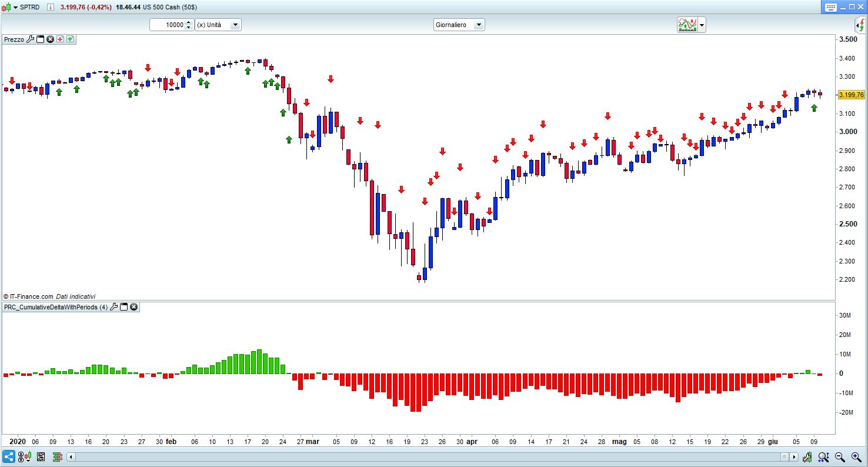Click the orange current price label on price axis

point(851,95)
